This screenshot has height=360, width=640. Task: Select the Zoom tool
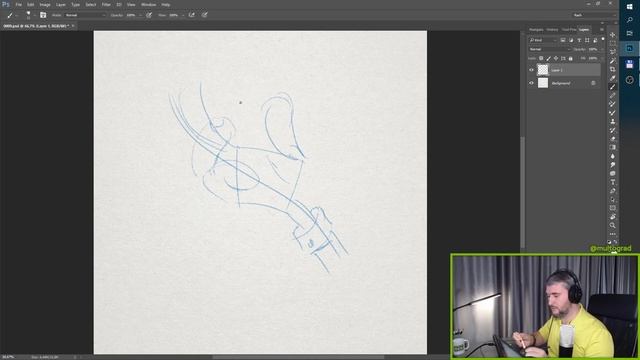pos(613,225)
